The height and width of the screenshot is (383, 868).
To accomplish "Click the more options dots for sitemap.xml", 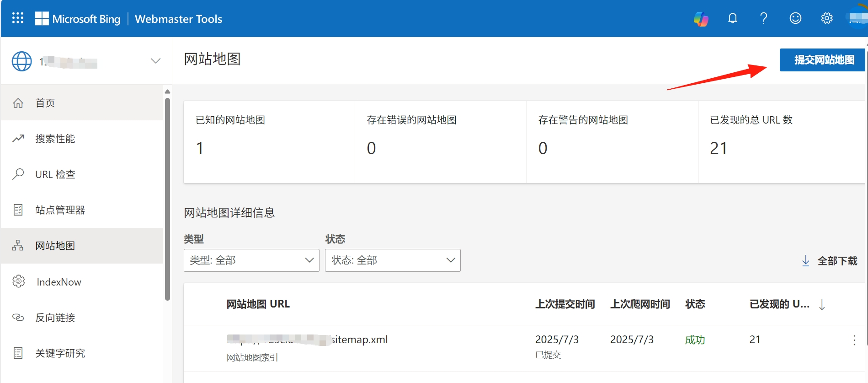I will click(854, 340).
